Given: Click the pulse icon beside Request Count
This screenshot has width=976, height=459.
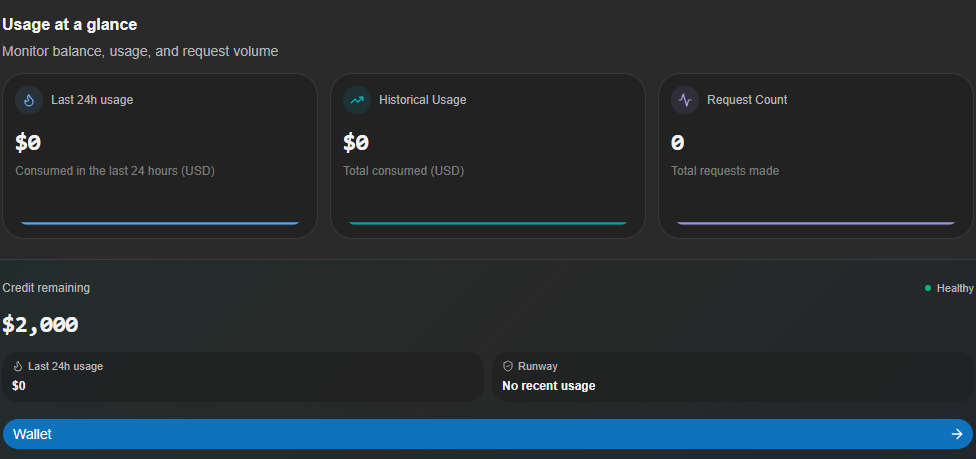Looking at the screenshot, I should [x=685, y=100].
